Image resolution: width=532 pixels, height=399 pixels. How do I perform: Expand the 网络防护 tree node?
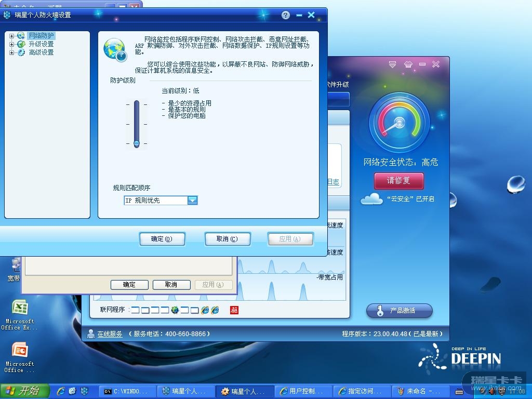11,36
